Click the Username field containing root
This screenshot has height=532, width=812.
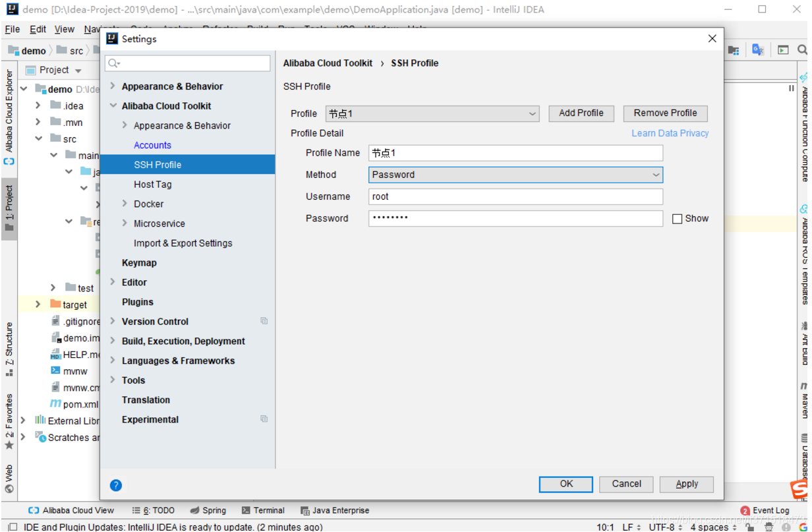515,196
